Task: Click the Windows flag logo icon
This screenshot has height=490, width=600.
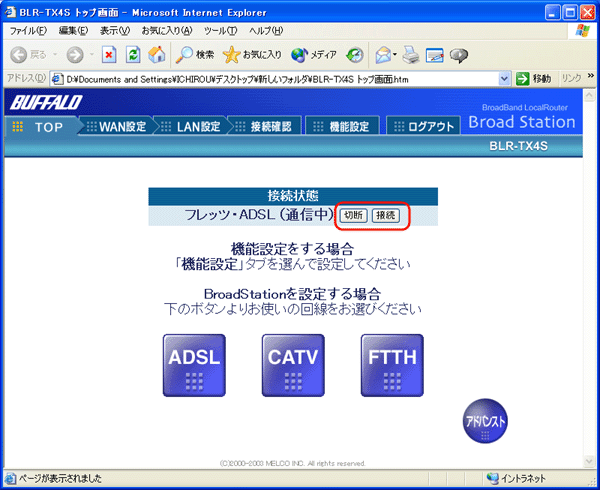Action: [582, 31]
